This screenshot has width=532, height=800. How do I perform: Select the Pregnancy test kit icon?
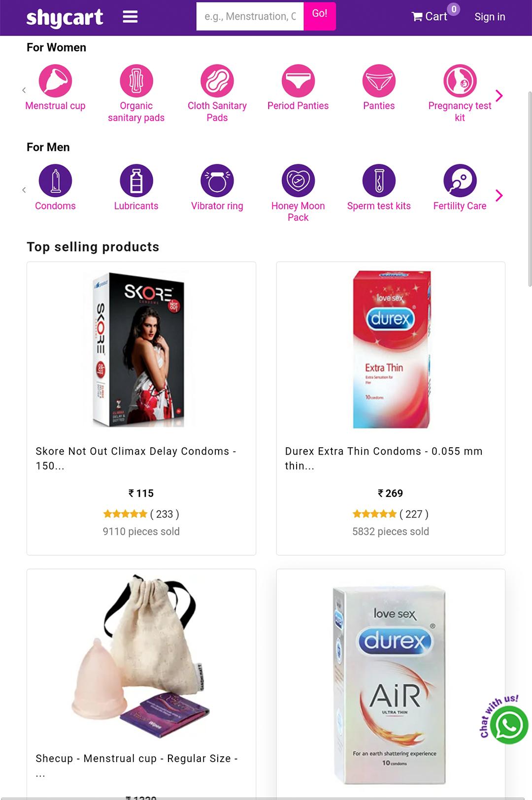pos(460,81)
